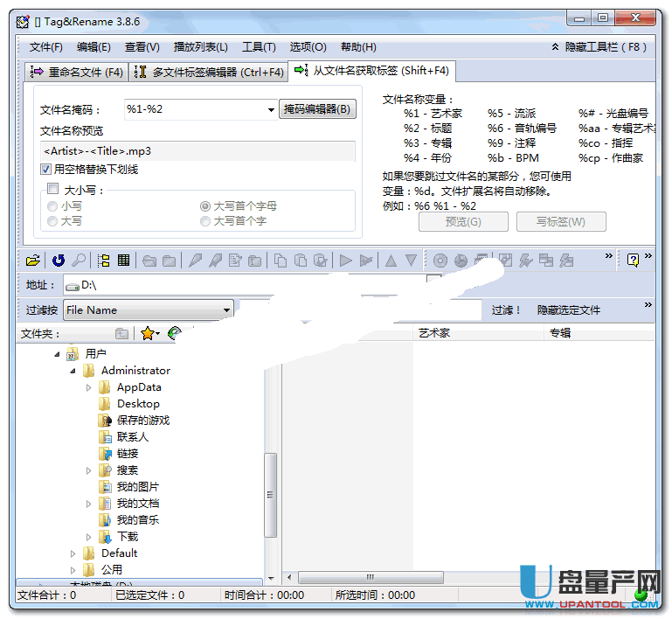Click the open folder toolbar icon
Image resolution: width=672 pixels, height=619 pixels.
click(x=32, y=260)
